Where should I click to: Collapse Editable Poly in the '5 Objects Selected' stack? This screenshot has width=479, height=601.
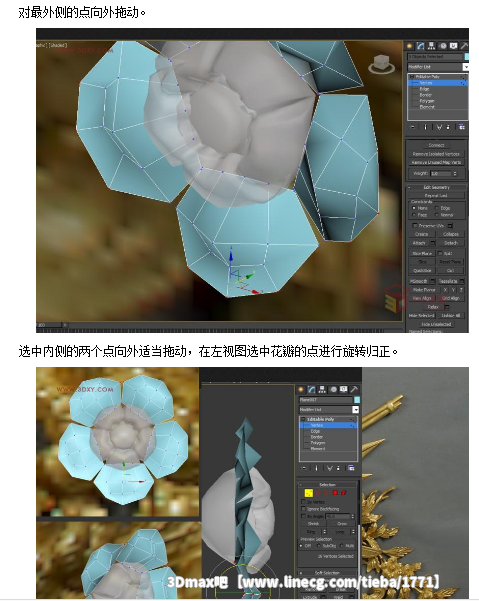pos(412,77)
